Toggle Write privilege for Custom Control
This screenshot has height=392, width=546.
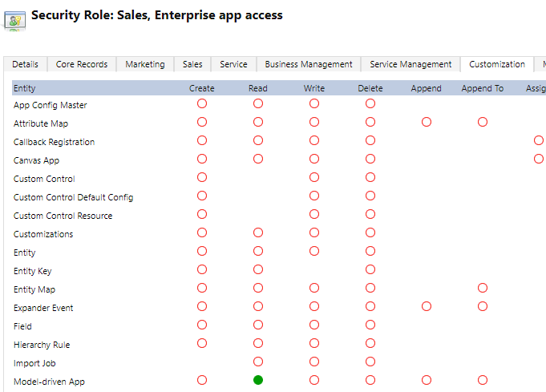(314, 178)
